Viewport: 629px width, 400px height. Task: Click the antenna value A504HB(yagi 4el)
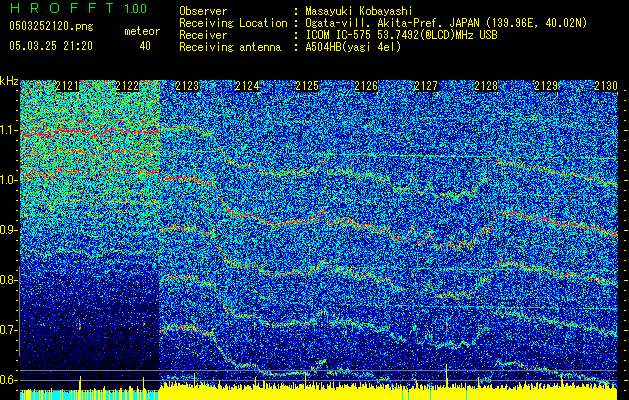tap(353, 47)
